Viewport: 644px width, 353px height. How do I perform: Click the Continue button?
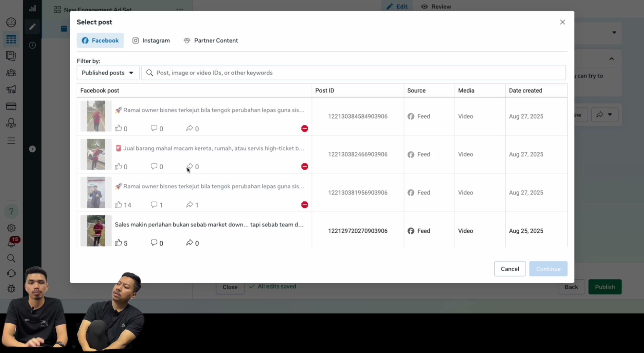(548, 269)
